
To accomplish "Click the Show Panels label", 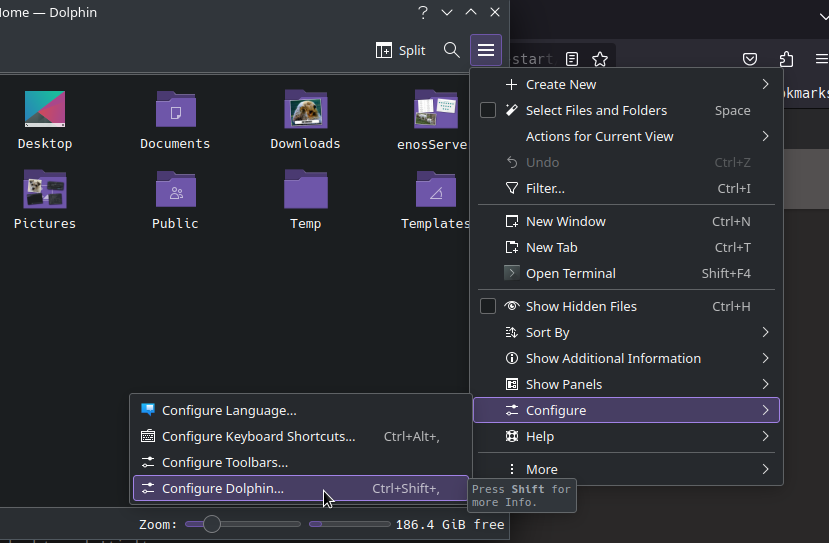I will (x=564, y=384).
